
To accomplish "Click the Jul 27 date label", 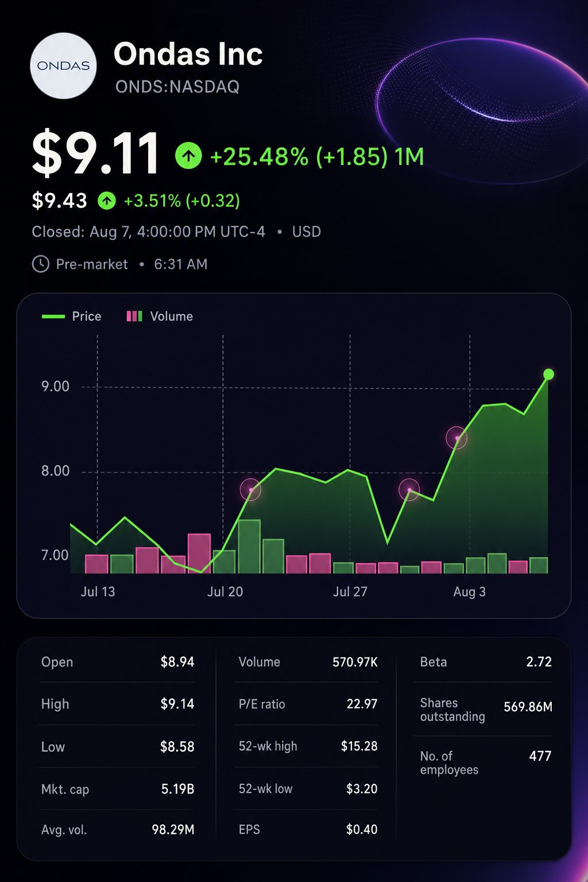I will tap(350, 591).
